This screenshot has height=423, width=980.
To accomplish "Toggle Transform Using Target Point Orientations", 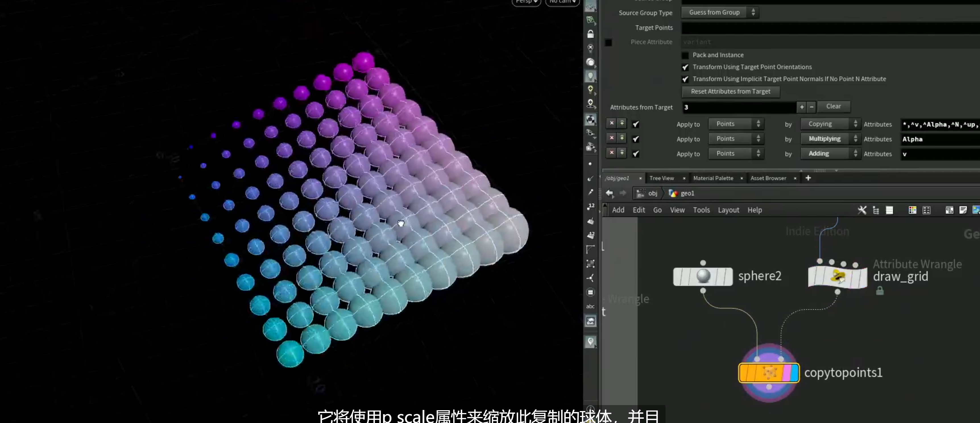I will point(685,67).
